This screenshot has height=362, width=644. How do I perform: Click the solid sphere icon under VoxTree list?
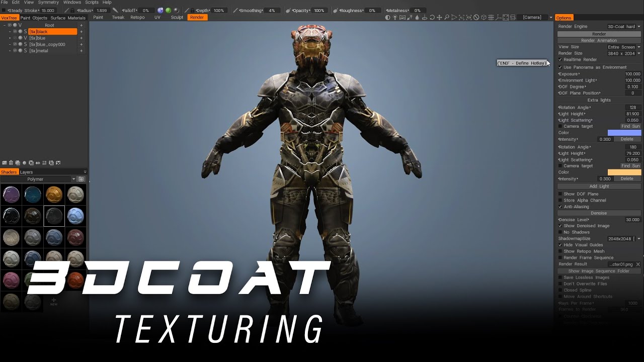24,163
